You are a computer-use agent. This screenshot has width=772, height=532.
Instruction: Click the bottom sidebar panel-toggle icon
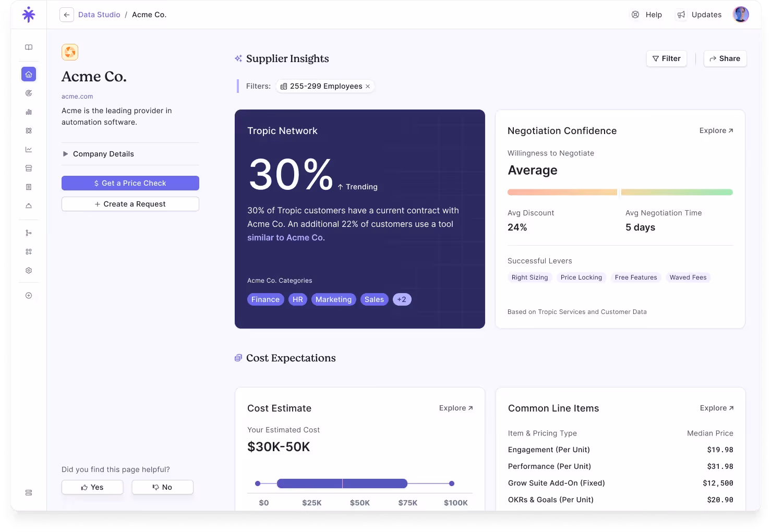(x=29, y=493)
